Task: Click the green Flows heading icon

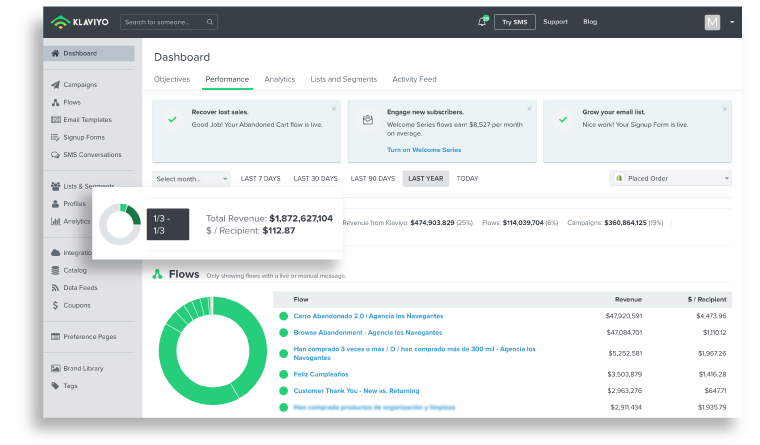Action: [157, 274]
